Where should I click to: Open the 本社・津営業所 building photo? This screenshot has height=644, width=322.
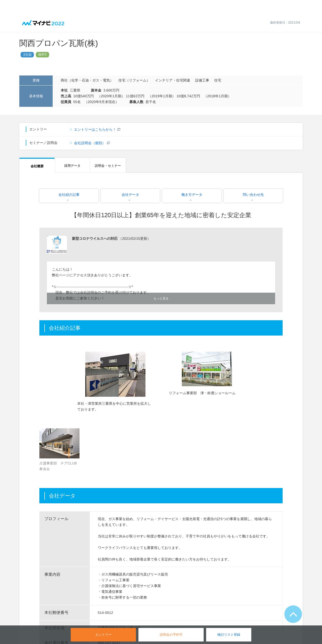tap(115, 374)
